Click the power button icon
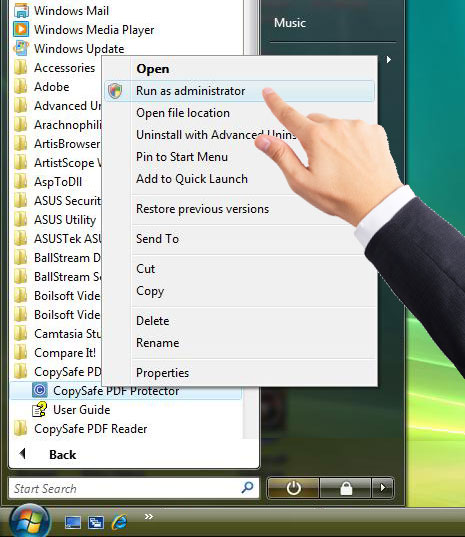Screen dimensions: 465x537 point(293,488)
